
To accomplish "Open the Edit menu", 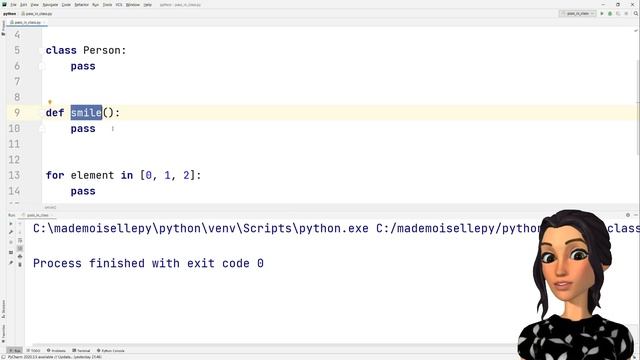I will click(24, 5).
